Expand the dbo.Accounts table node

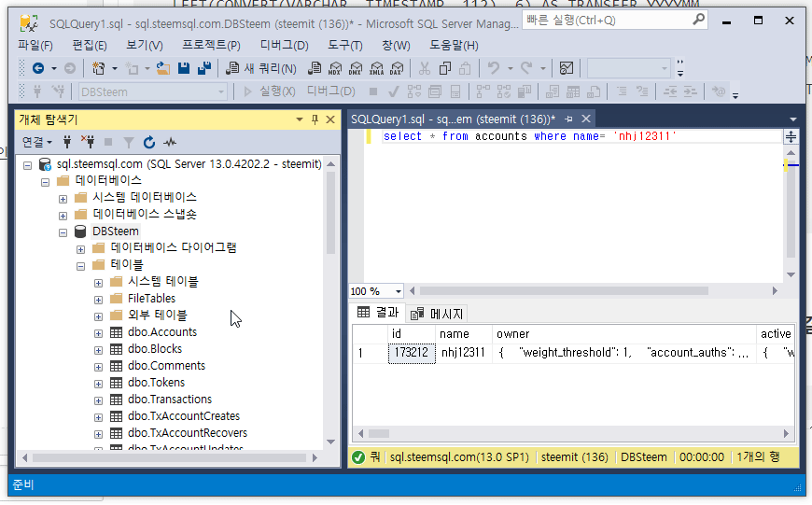click(x=98, y=333)
